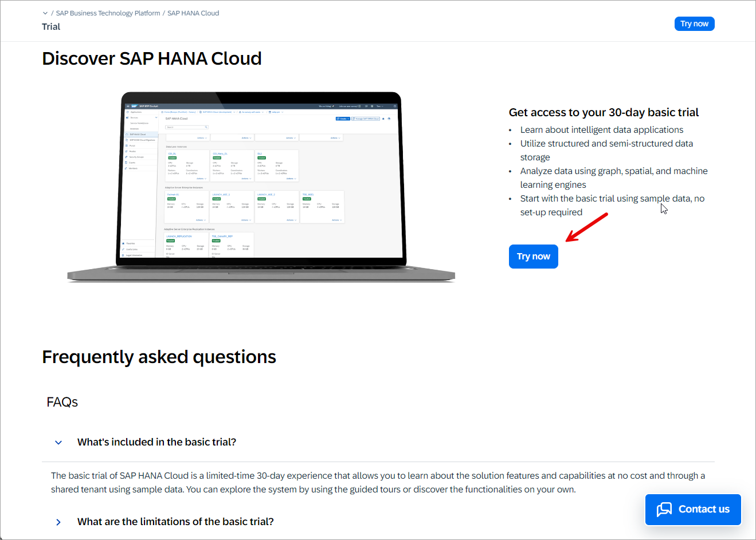Screen dimensions: 756x540
Task: Click the 'Frequently asked questions' heading
Action: tap(159, 357)
